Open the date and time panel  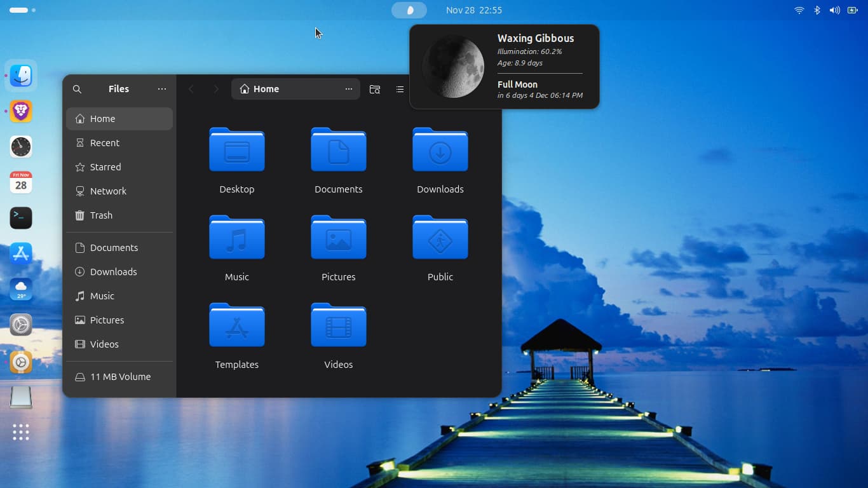pos(474,10)
